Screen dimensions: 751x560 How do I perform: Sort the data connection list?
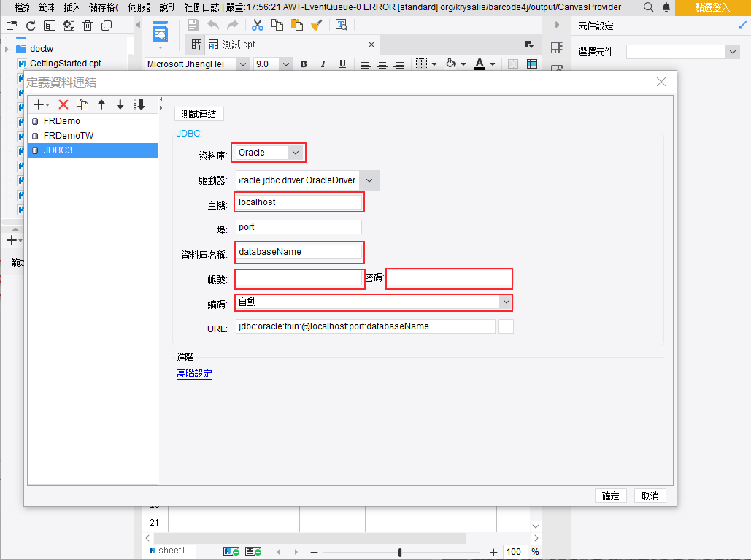pos(139,104)
